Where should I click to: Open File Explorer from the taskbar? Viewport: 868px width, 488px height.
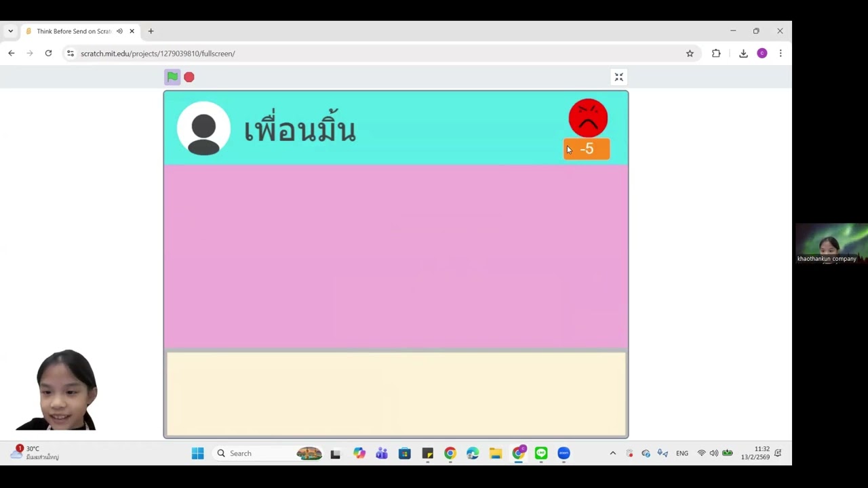(496, 453)
